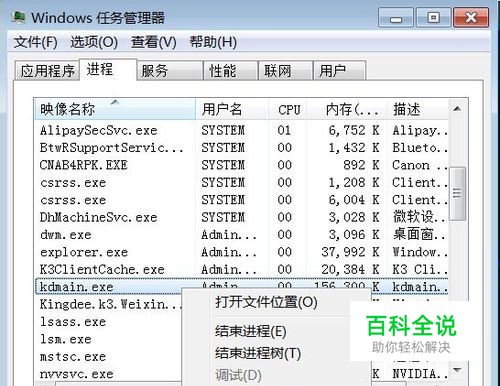Image resolution: width=500 pixels, height=386 pixels.
Task: Open the 选项(O) menu
Action: tap(94, 42)
